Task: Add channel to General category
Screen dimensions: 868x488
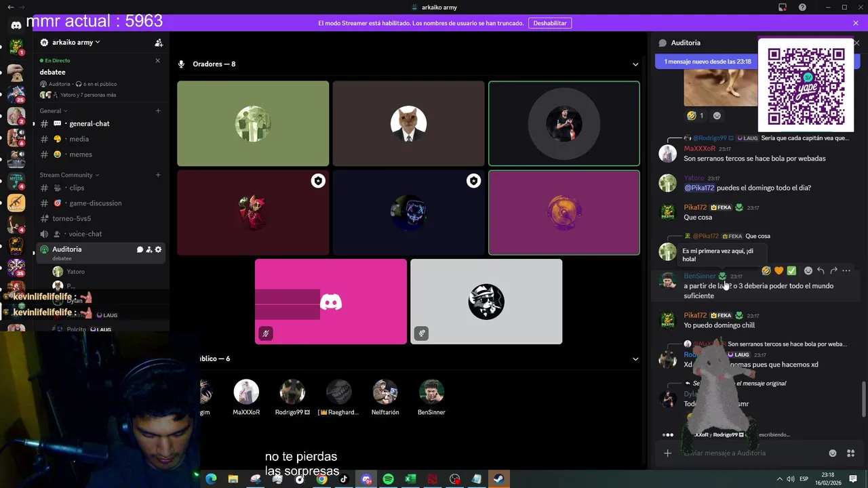Action: point(158,110)
